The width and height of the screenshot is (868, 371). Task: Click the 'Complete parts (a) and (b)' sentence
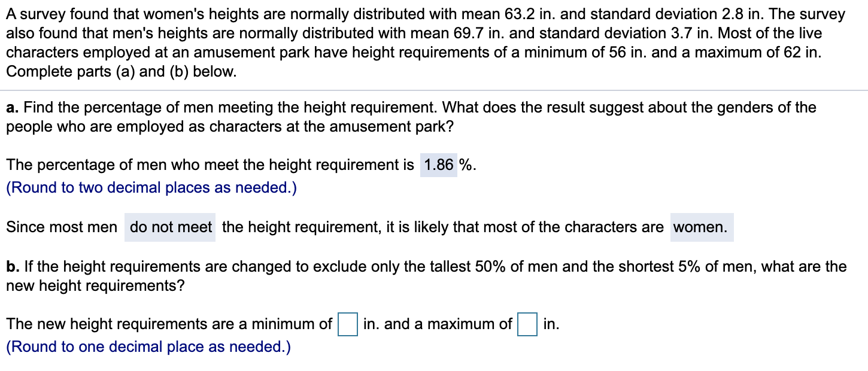(x=121, y=72)
